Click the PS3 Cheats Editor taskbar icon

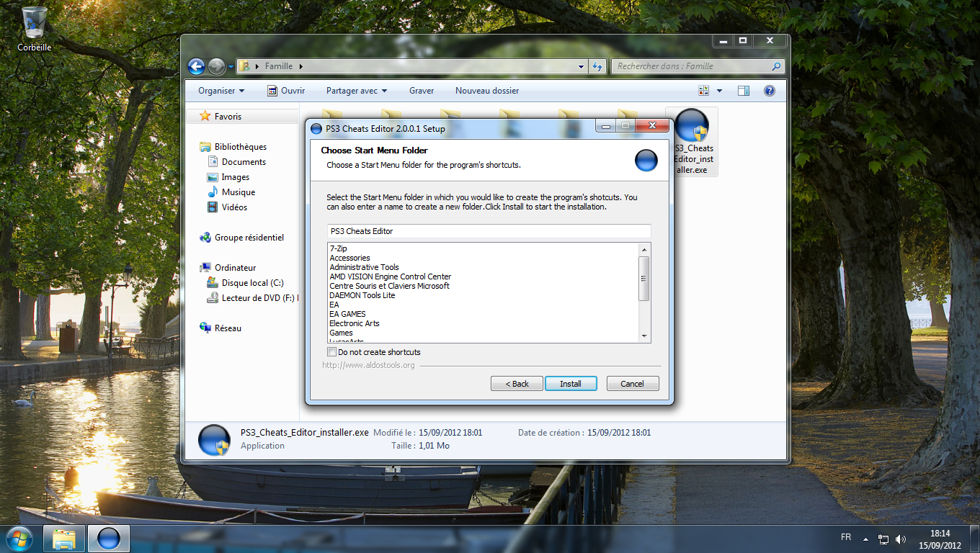(109, 539)
